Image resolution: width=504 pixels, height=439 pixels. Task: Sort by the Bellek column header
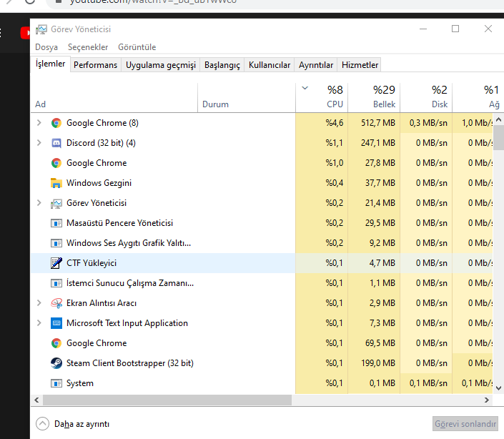click(x=374, y=97)
